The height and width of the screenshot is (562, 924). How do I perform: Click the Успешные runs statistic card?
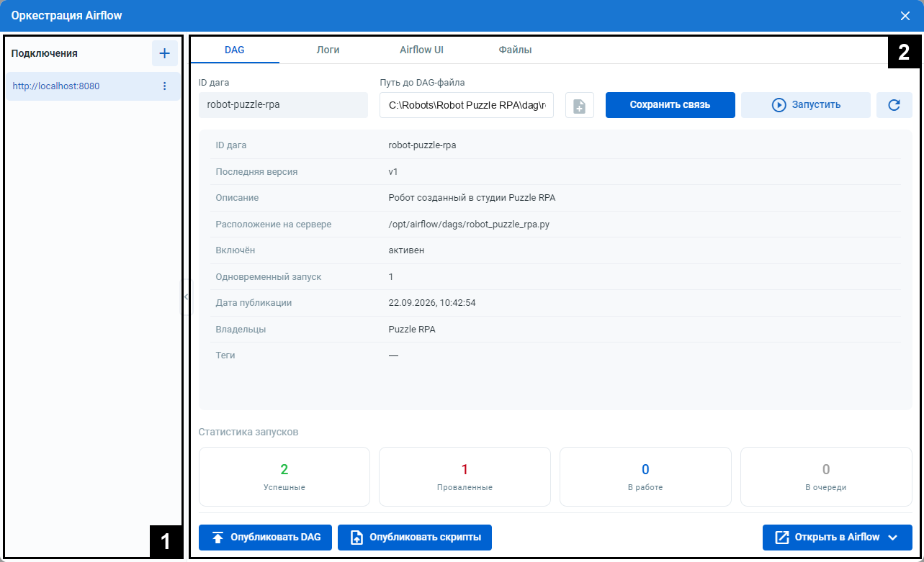[x=284, y=476]
